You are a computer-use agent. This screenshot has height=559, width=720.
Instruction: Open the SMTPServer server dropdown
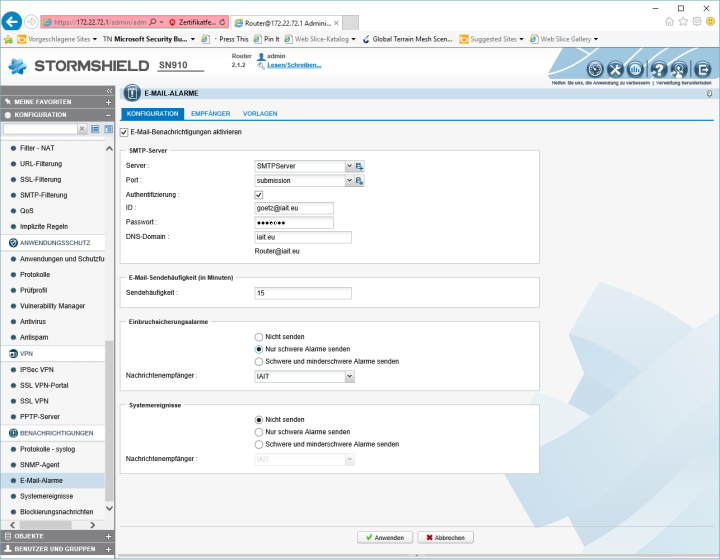tap(349, 166)
